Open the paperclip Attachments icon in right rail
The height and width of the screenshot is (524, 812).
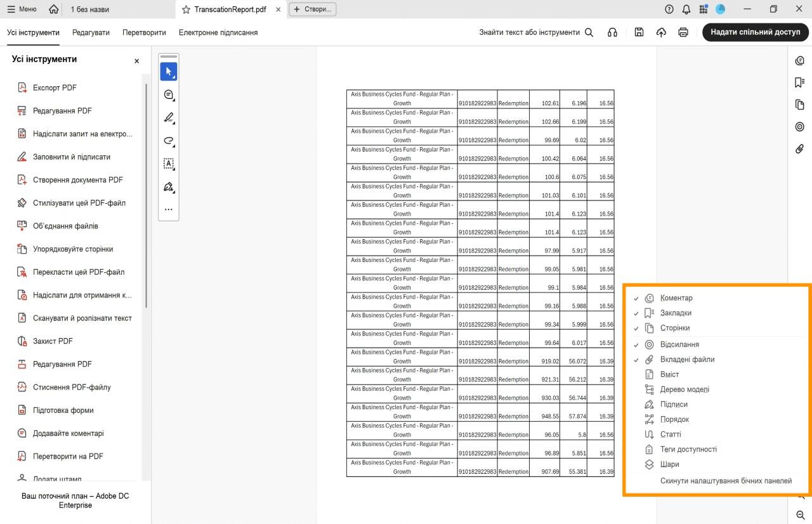[x=800, y=149]
